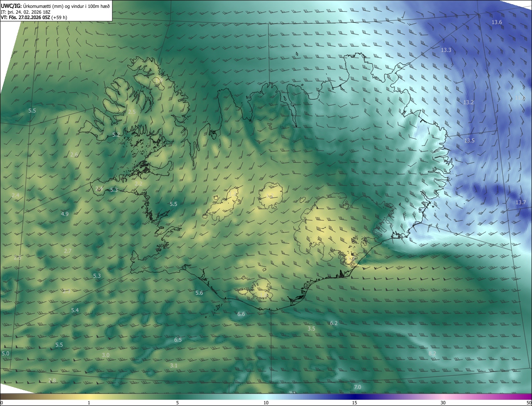Click the 13.5 value label
532x406 pixels.
pyautogui.click(x=469, y=141)
